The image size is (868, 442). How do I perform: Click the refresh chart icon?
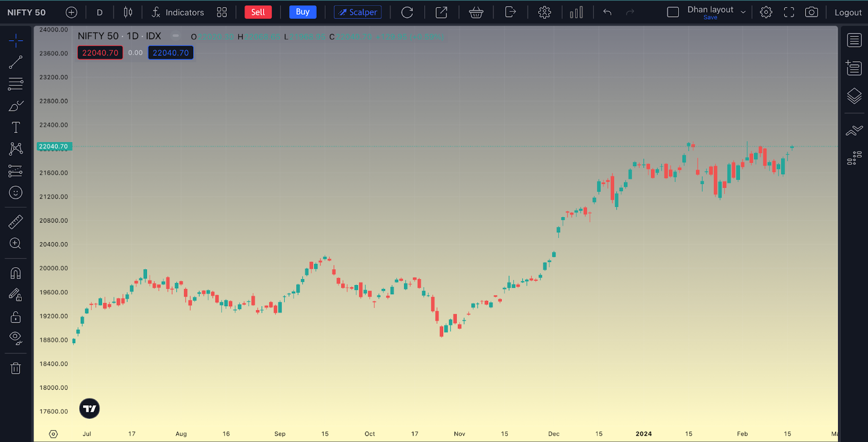[x=407, y=12]
